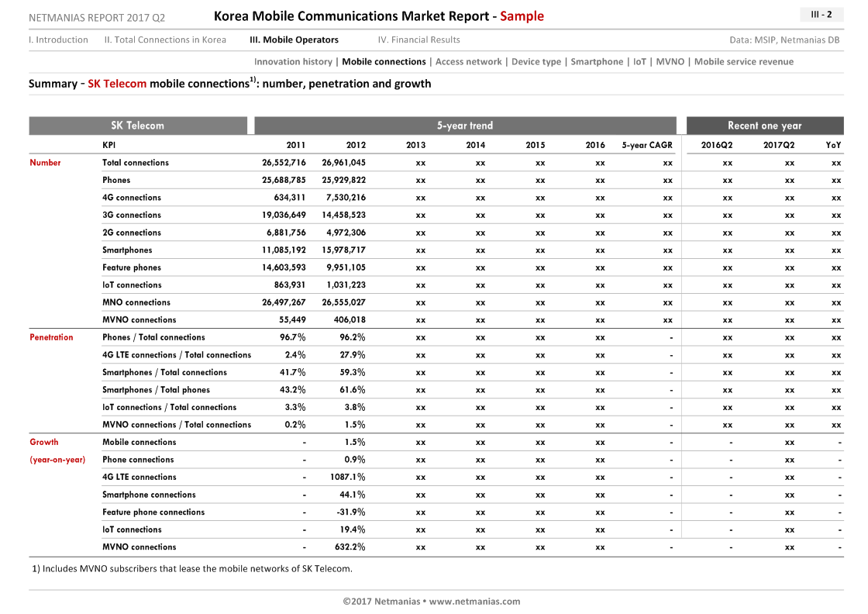Select the 2011 MVNO connections value 55,449

coord(292,319)
